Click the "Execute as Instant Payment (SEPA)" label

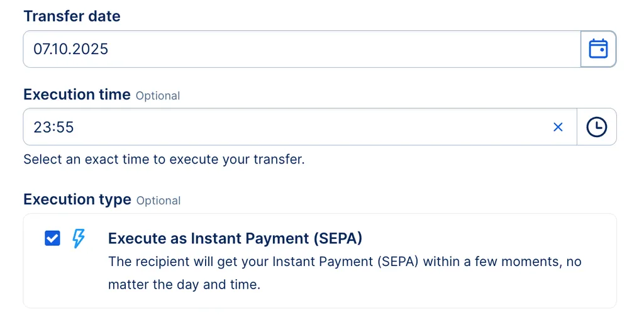235,238
